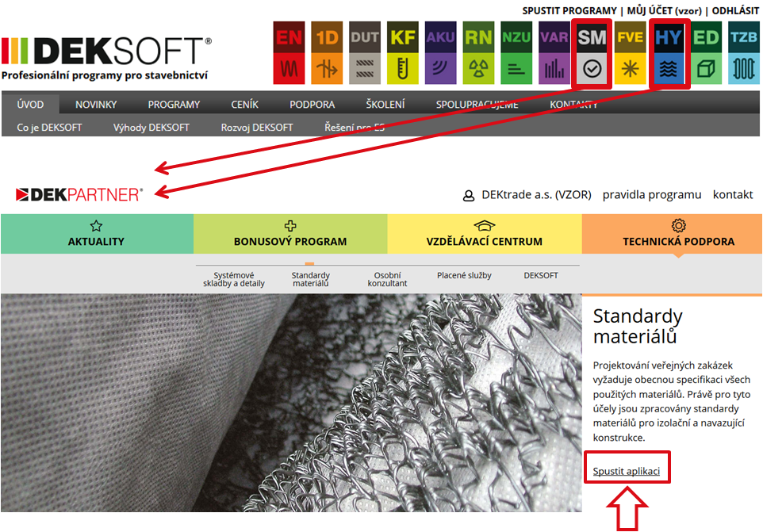763x532 pixels.
Task: Open the DUT program tile
Action: coord(365,52)
